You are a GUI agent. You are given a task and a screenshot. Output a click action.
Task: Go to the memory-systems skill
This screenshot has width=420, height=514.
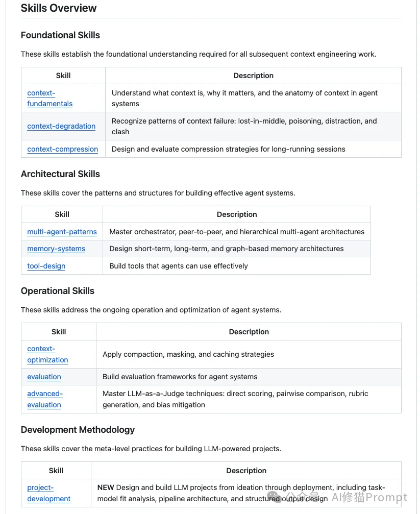click(x=56, y=249)
